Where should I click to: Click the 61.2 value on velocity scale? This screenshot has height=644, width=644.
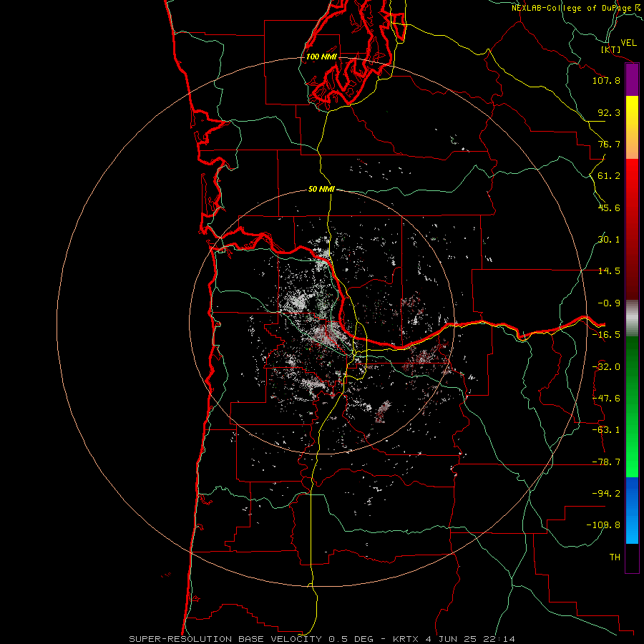[609, 176]
